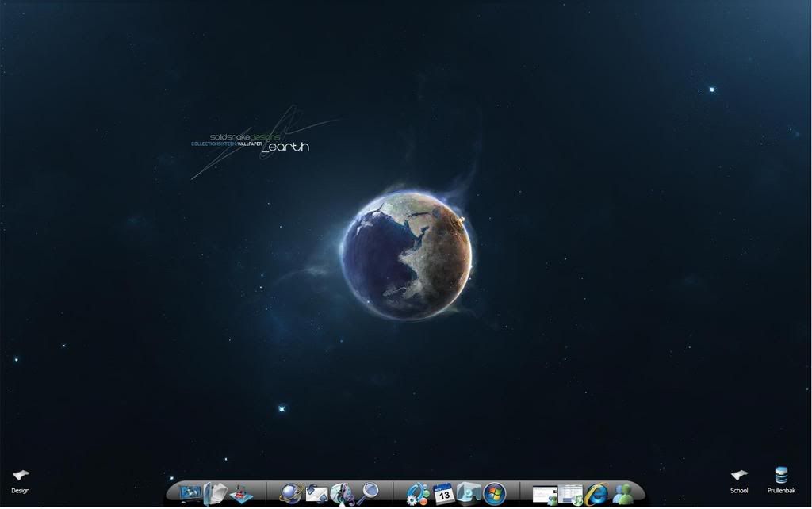Open the Prullenbak recycle bin

[781, 480]
